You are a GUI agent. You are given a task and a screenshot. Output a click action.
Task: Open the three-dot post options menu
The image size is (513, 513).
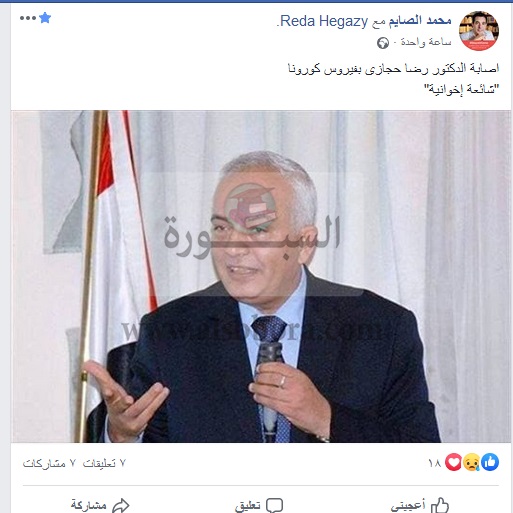coord(28,18)
